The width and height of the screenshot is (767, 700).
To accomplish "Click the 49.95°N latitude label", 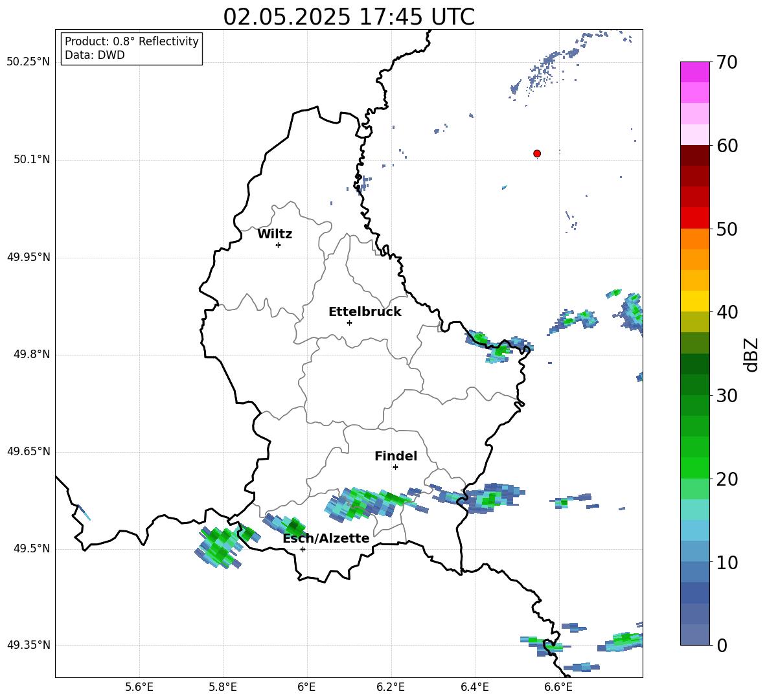I will (29, 257).
